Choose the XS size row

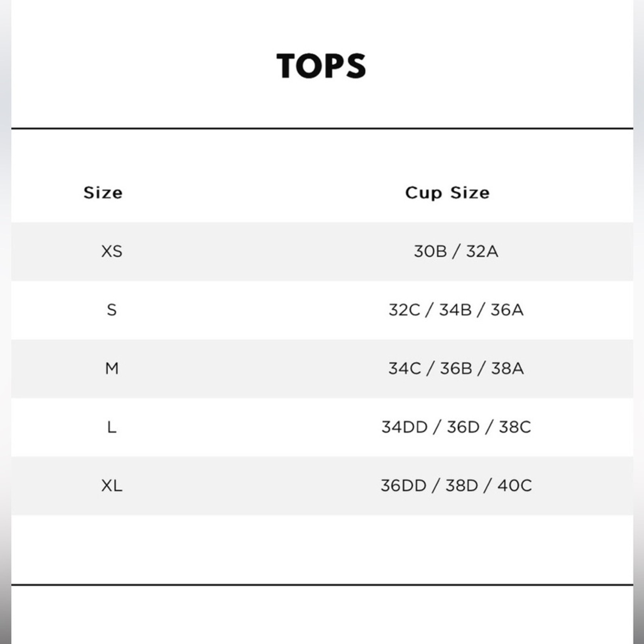coord(322,252)
